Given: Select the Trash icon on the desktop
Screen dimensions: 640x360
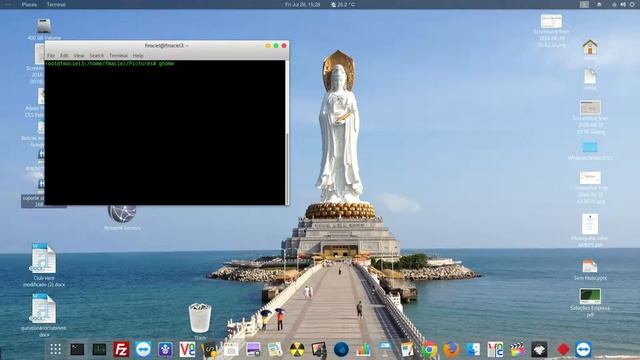Looking at the screenshot, I should click(200, 319).
